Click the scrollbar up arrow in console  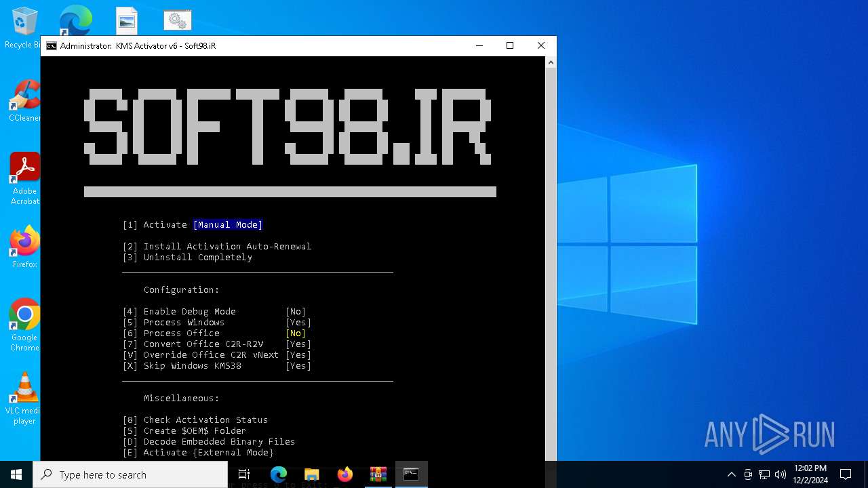(x=551, y=62)
